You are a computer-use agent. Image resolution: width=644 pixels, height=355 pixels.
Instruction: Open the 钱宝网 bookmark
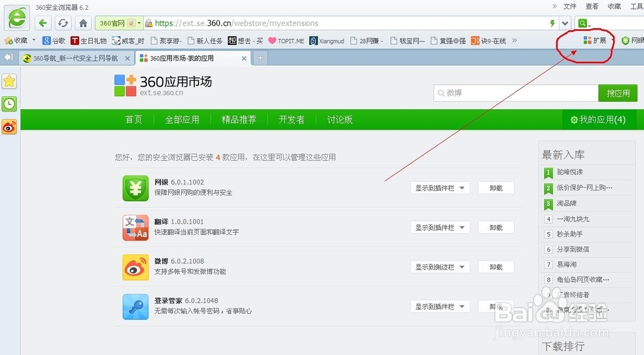408,41
